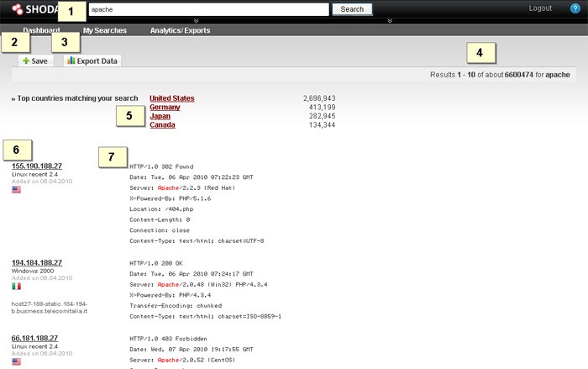Filter results by United States link
This screenshot has height=369, width=588.
click(172, 98)
